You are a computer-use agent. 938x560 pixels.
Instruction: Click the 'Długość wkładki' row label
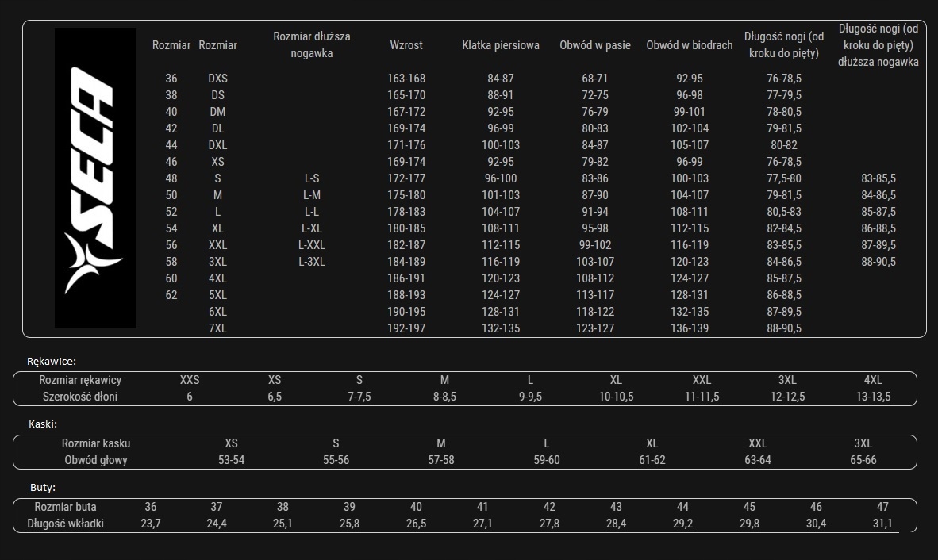[65, 524]
